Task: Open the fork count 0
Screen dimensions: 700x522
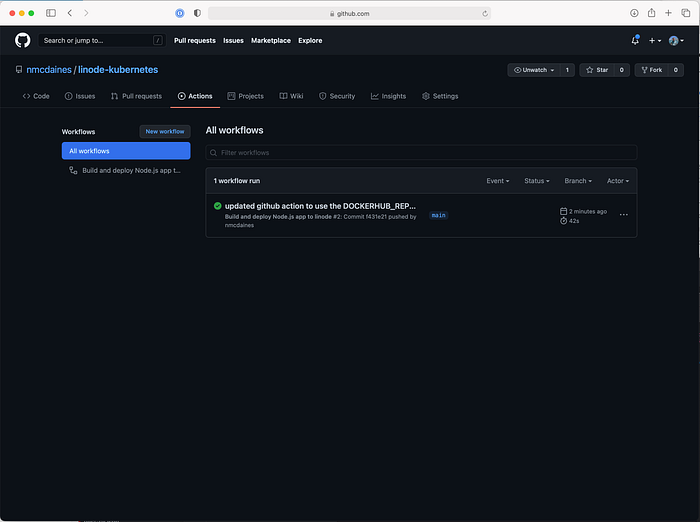Action: (x=675, y=70)
